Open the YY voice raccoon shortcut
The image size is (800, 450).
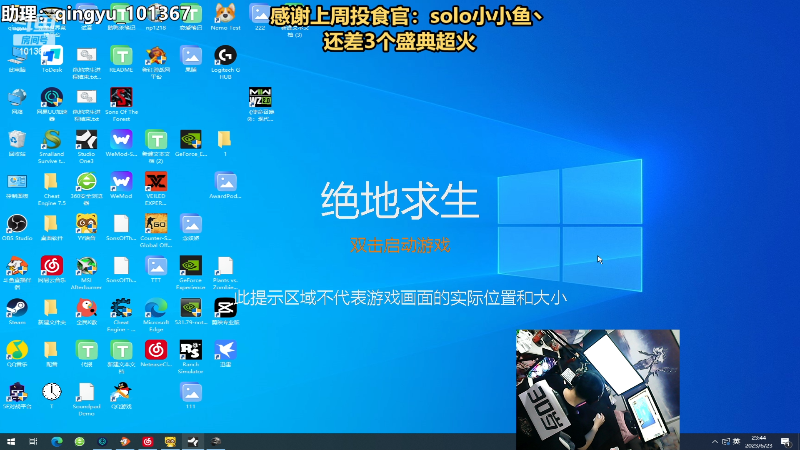86,228
